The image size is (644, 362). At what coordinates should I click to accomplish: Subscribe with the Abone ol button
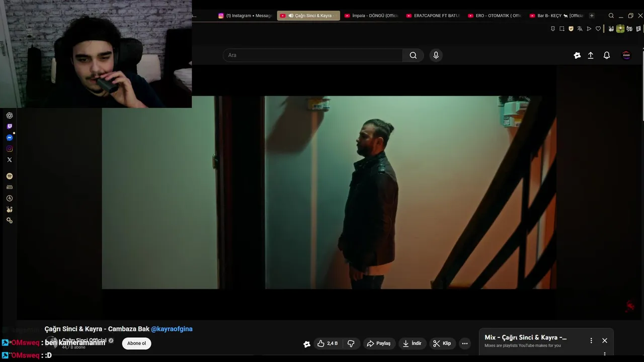(136, 343)
